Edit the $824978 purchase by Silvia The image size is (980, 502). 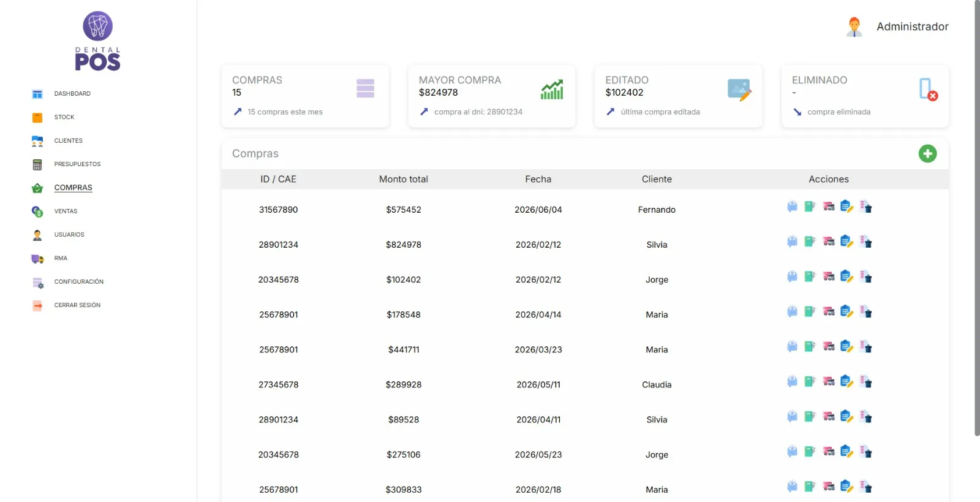847,241
